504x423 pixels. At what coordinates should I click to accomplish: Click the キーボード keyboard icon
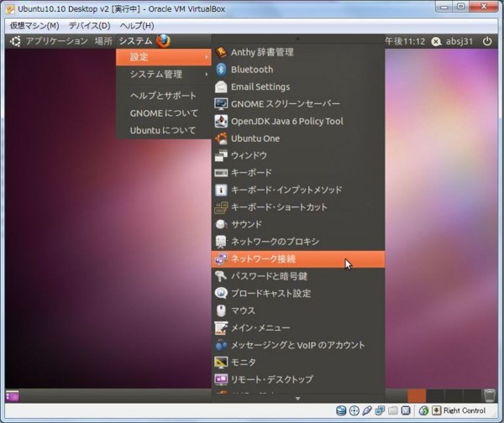tap(221, 173)
